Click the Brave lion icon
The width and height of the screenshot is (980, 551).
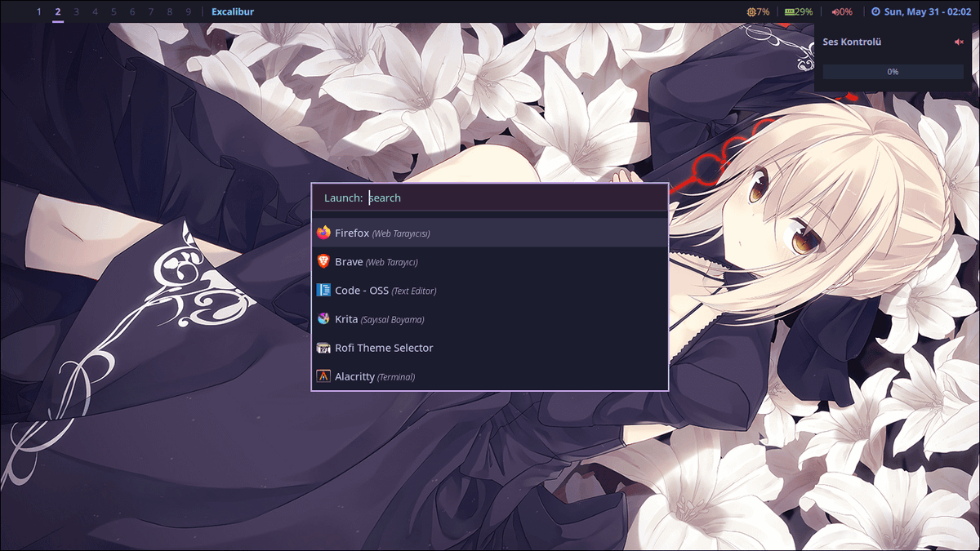click(x=323, y=261)
